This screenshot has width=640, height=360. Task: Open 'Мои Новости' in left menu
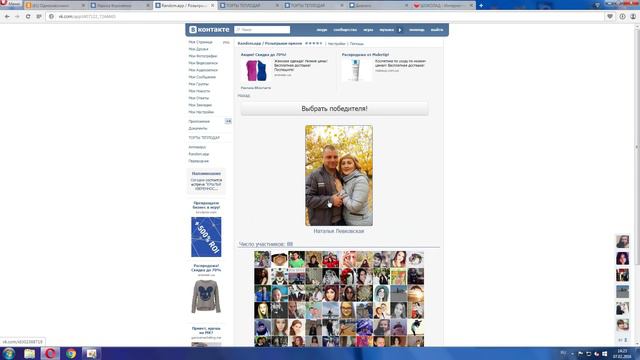pos(199,91)
